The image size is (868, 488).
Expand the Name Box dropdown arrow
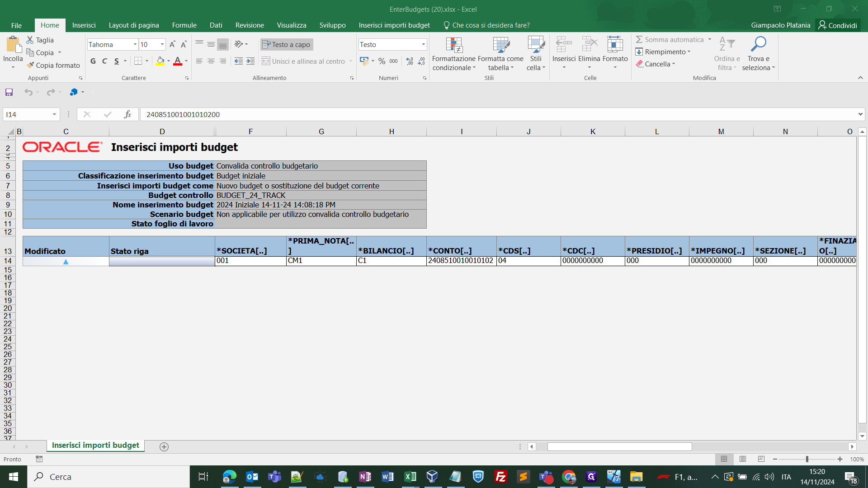54,114
